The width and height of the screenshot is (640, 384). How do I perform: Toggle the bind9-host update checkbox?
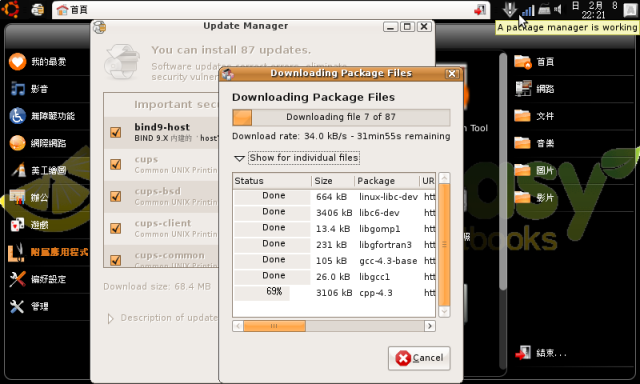[116, 132]
